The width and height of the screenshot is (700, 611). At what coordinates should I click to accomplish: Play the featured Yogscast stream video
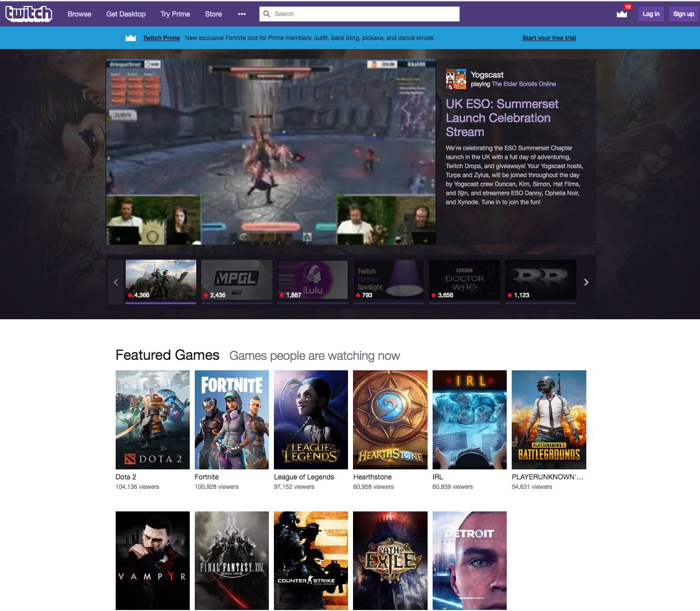[270, 152]
